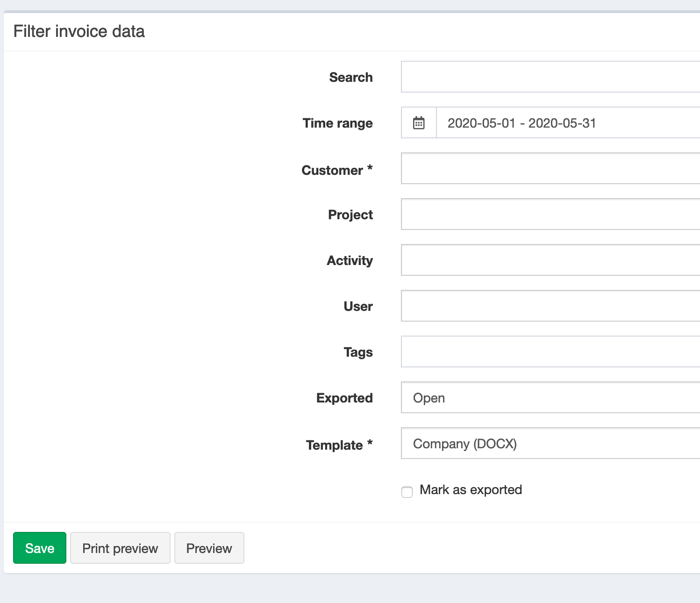Open the date picker calendar icon
Viewport: 700px width, 603px height.
pyautogui.click(x=419, y=122)
